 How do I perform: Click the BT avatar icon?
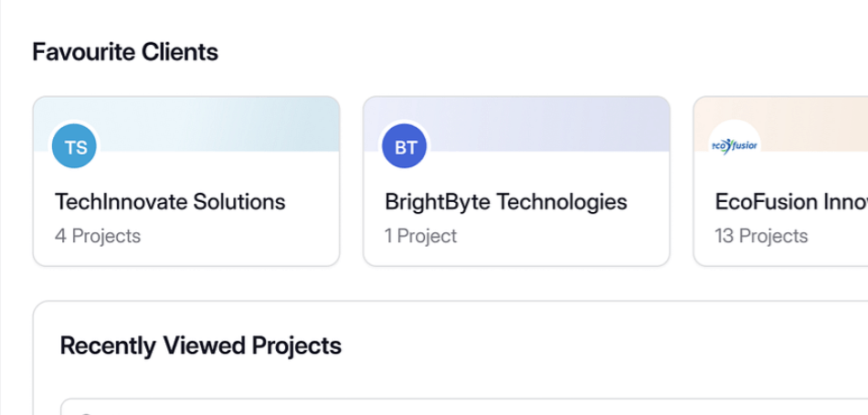tap(405, 147)
